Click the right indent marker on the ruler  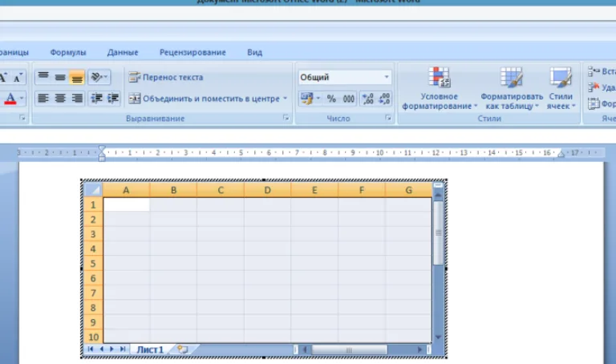pyautogui.click(x=561, y=153)
